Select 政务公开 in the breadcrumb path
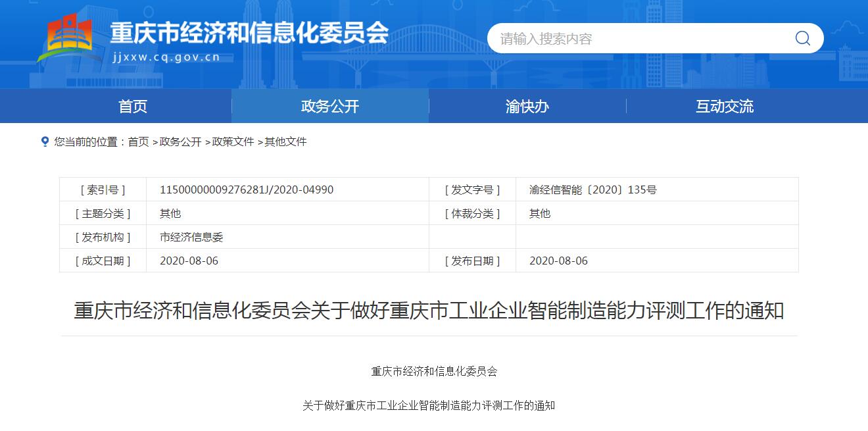The height and width of the screenshot is (431, 868). [180, 142]
